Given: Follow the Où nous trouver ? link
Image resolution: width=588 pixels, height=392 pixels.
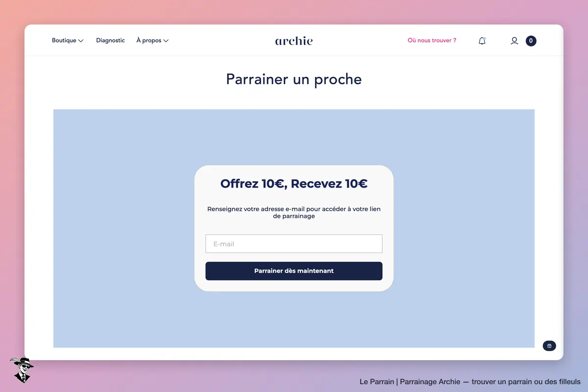Looking at the screenshot, I should click(x=432, y=41).
